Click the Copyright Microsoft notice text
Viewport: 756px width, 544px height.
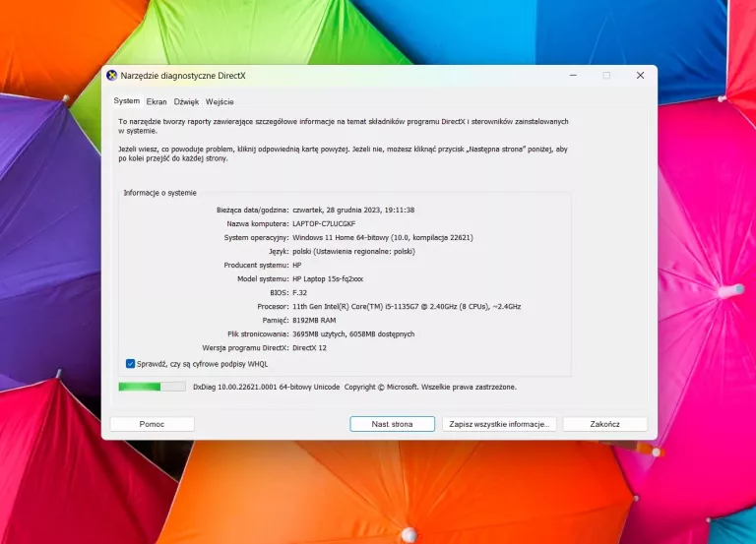click(430, 387)
